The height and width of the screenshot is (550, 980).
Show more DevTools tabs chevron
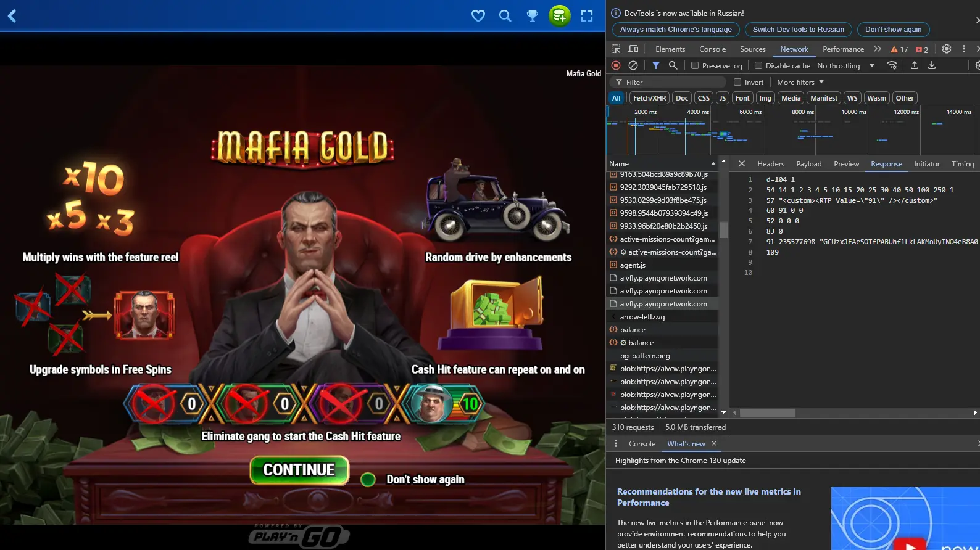[877, 49]
